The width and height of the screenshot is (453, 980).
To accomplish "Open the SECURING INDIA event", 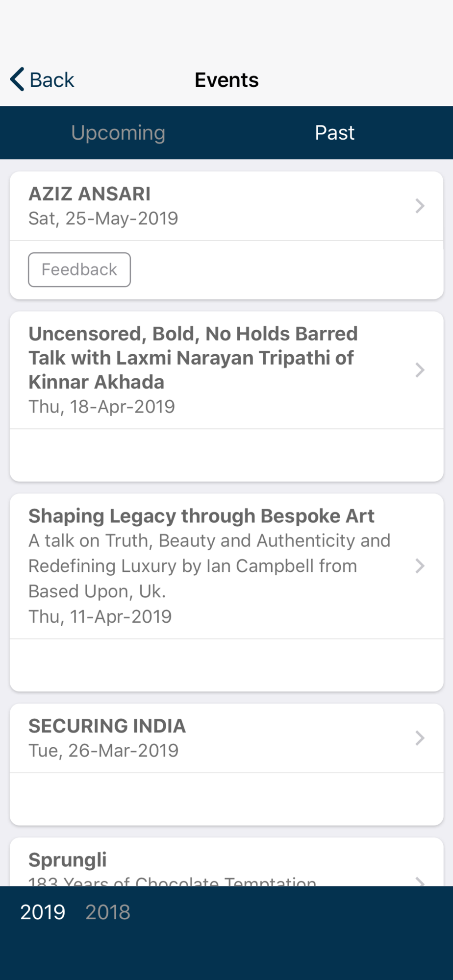I will click(x=107, y=726).
